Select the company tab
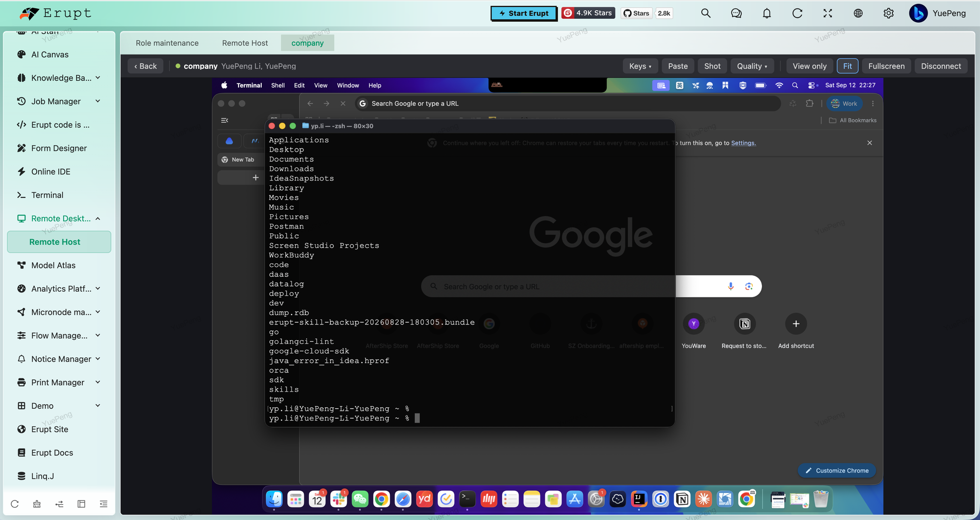 (307, 43)
